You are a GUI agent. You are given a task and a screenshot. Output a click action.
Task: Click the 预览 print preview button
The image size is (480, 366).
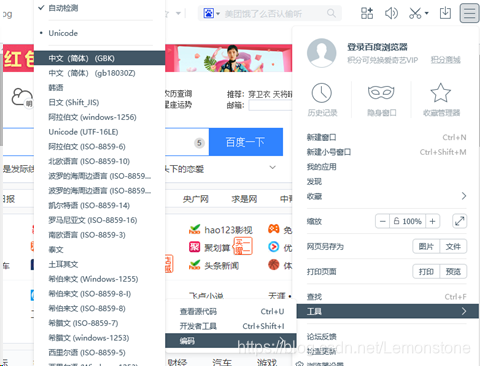click(x=453, y=272)
